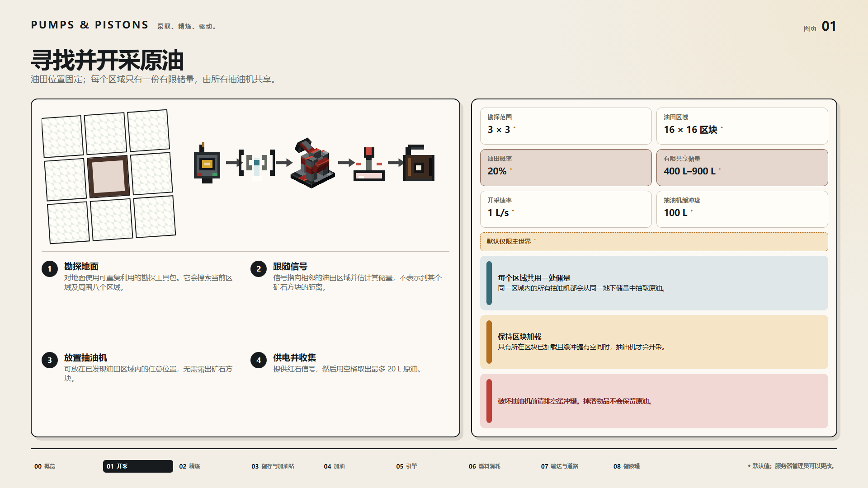The image size is (868, 488).
Task: Select the red pumpjack icon
Action: pyautogui.click(x=313, y=163)
